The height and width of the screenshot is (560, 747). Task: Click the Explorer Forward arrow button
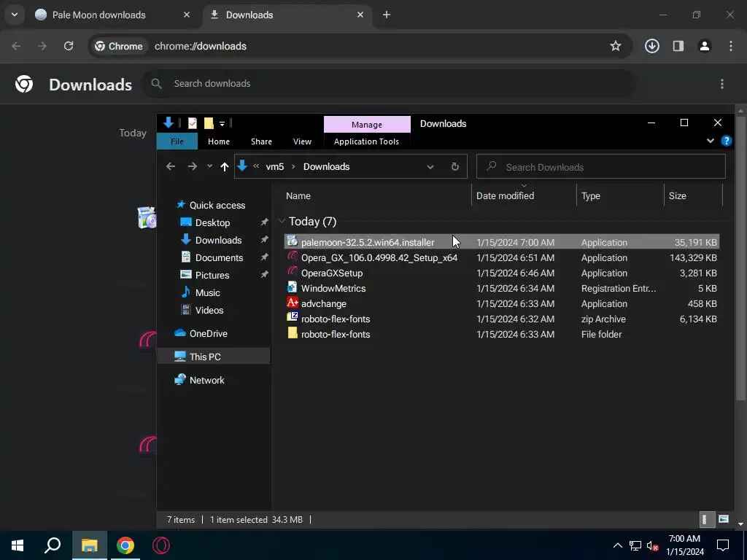[x=193, y=167]
